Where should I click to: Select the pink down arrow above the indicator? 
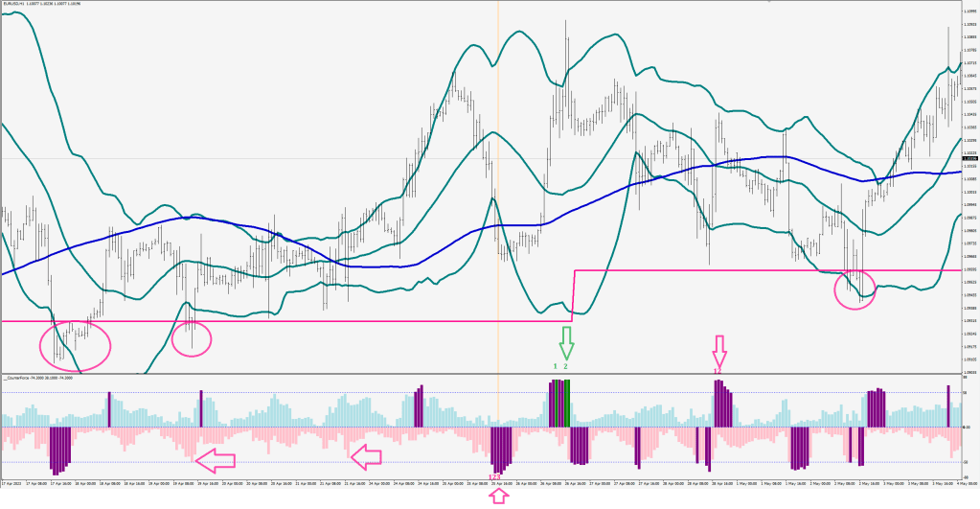click(x=719, y=348)
